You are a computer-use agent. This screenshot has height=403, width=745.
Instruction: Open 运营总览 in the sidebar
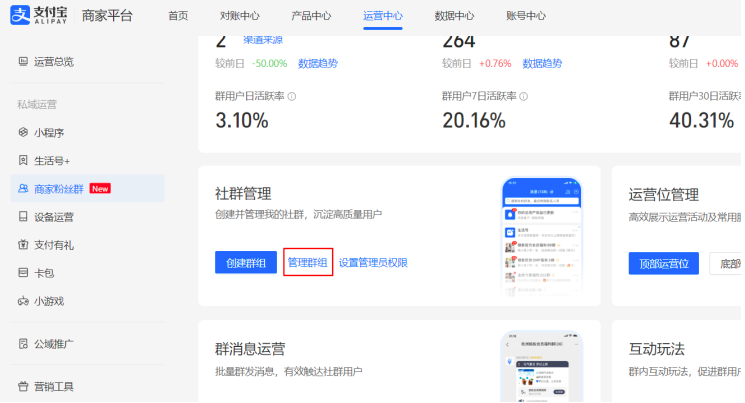pyautogui.click(x=53, y=61)
